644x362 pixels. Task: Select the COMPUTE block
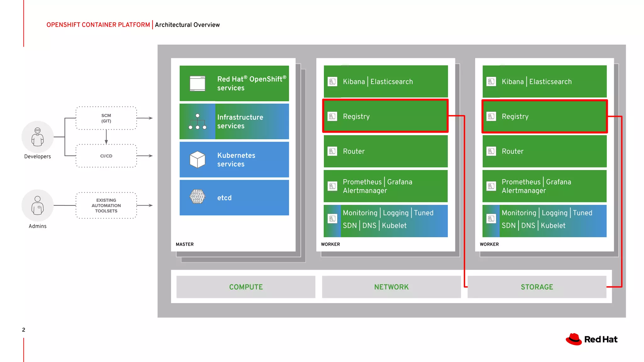pos(246,287)
